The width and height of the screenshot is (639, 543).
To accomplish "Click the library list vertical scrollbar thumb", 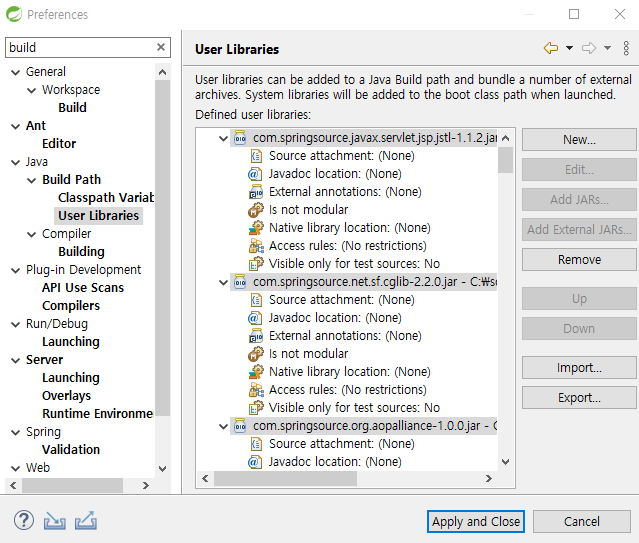I will coord(505,160).
